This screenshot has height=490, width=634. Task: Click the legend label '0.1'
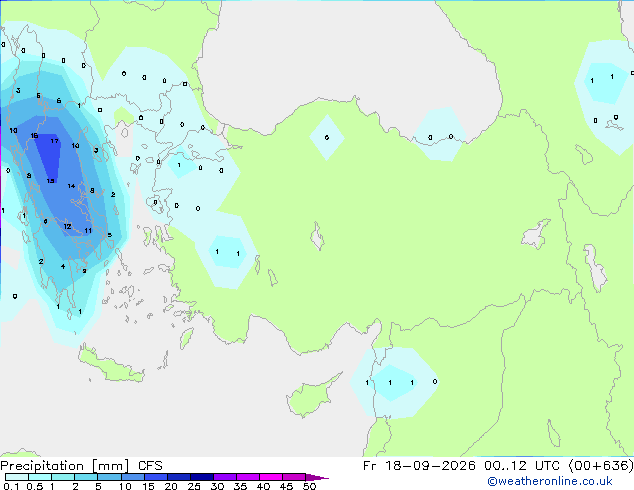pyautogui.click(x=11, y=486)
